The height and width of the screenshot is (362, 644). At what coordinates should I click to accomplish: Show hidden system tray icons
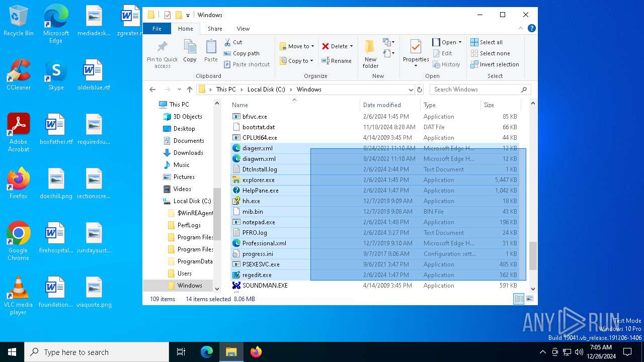542,352
